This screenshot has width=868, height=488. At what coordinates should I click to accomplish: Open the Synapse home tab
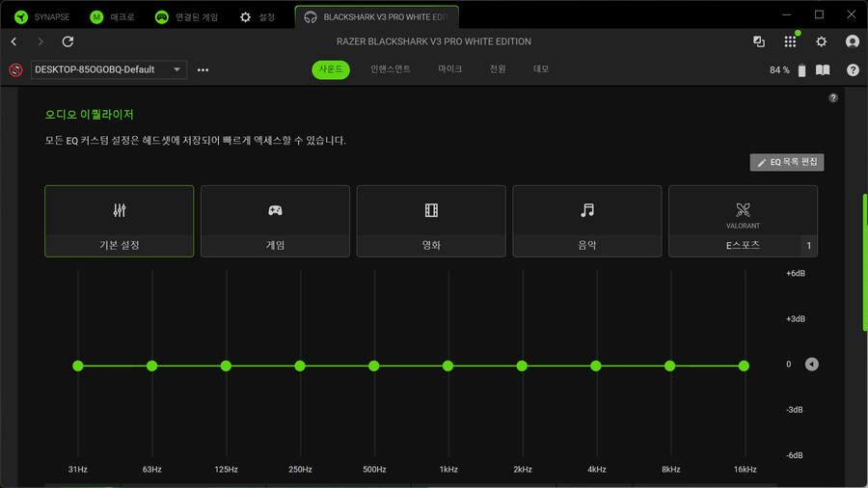coord(42,17)
